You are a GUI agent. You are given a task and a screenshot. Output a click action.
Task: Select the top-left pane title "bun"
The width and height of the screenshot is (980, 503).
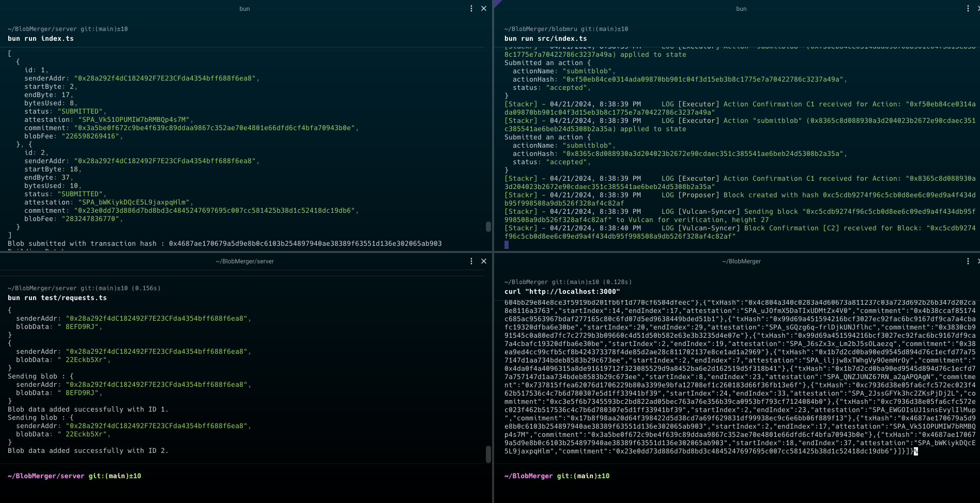(x=245, y=9)
